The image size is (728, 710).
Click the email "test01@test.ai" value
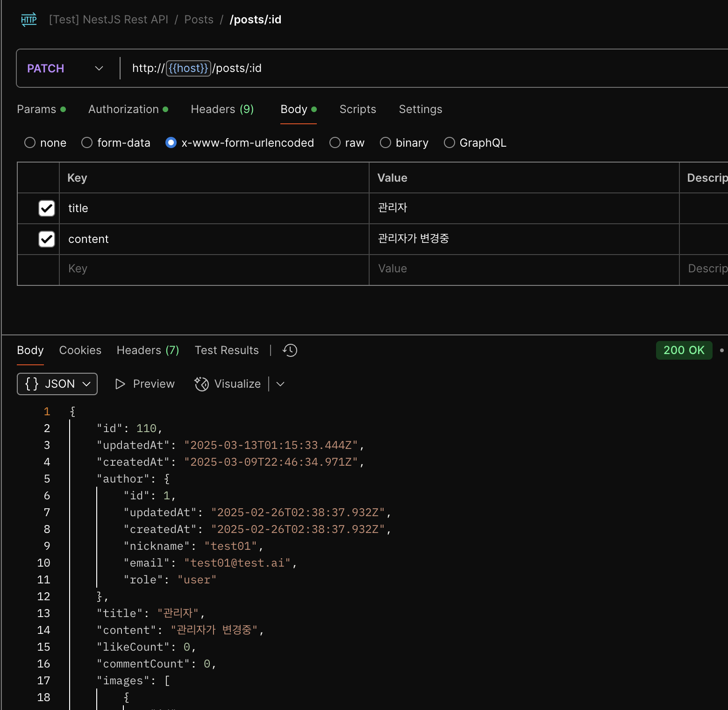click(x=237, y=563)
